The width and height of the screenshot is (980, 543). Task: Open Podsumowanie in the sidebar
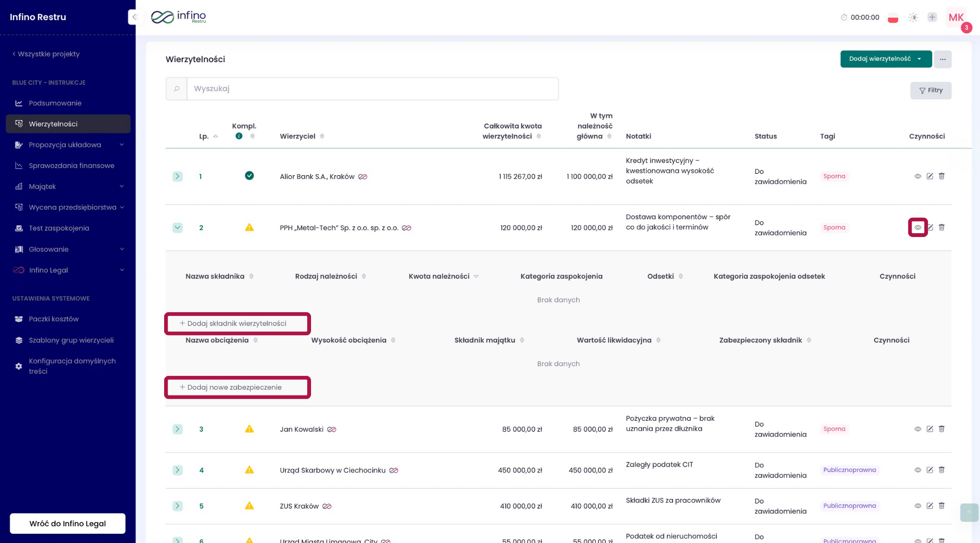(x=55, y=103)
